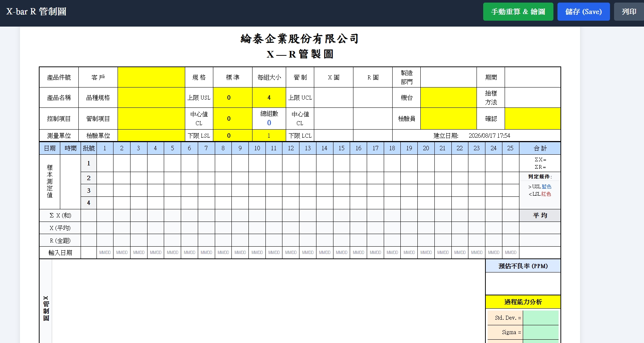Click sample row 1 cell under column 13
This screenshot has height=343, width=644.
click(308, 163)
